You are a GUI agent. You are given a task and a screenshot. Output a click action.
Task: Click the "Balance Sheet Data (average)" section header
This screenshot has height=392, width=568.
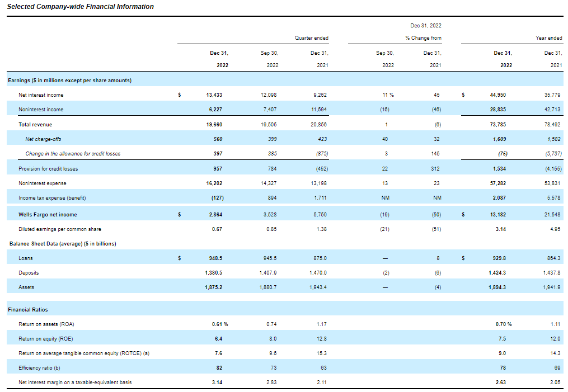(63, 244)
